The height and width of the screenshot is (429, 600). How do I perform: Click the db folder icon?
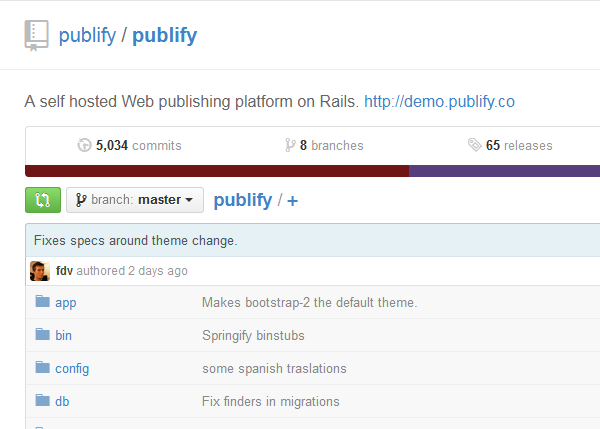coord(42,401)
